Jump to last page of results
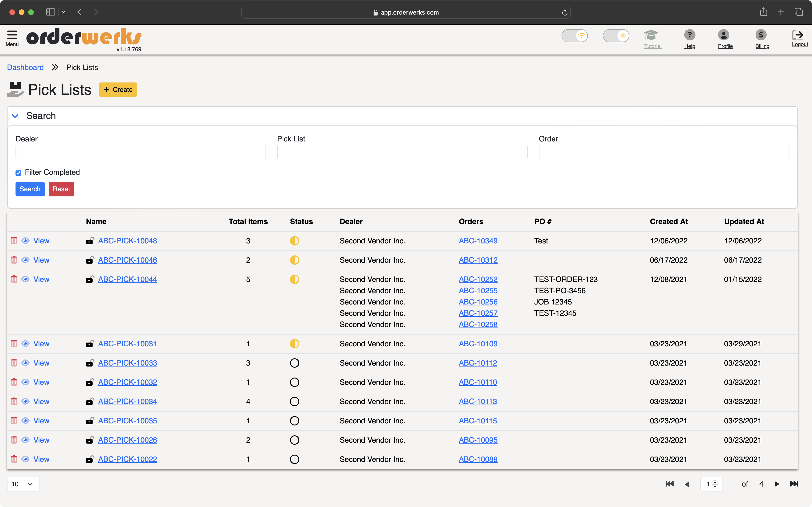 pos(794,484)
